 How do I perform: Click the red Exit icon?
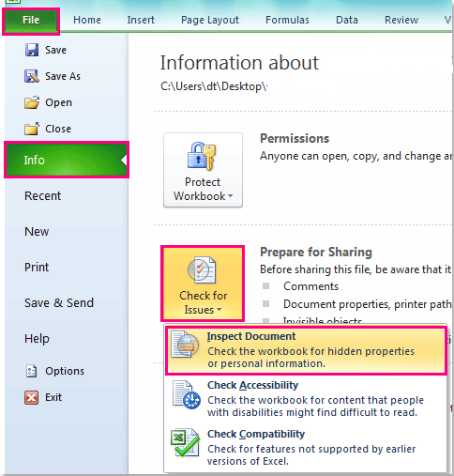(x=32, y=397)
